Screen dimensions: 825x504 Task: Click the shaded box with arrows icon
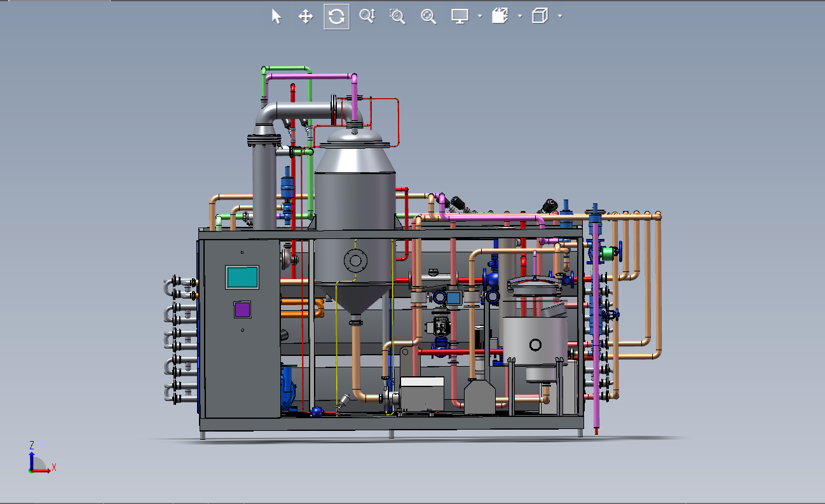(500, 17)
